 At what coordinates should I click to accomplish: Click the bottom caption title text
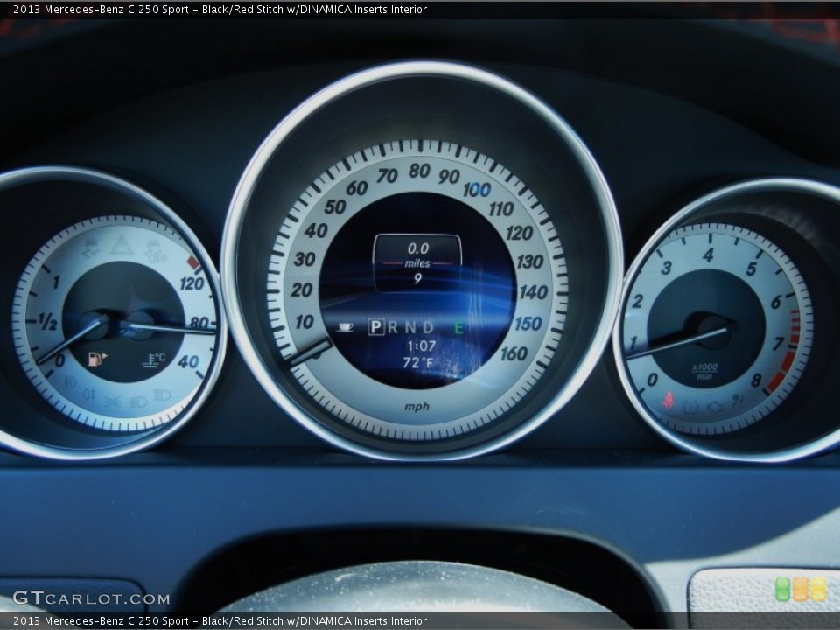pos(220,621)
